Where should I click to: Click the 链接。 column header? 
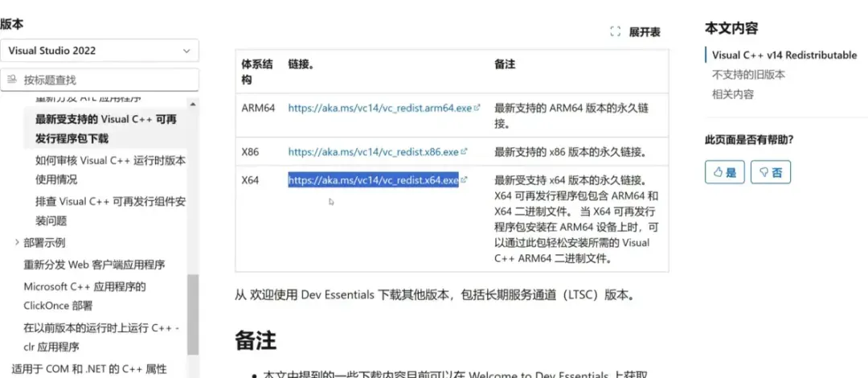301,64
